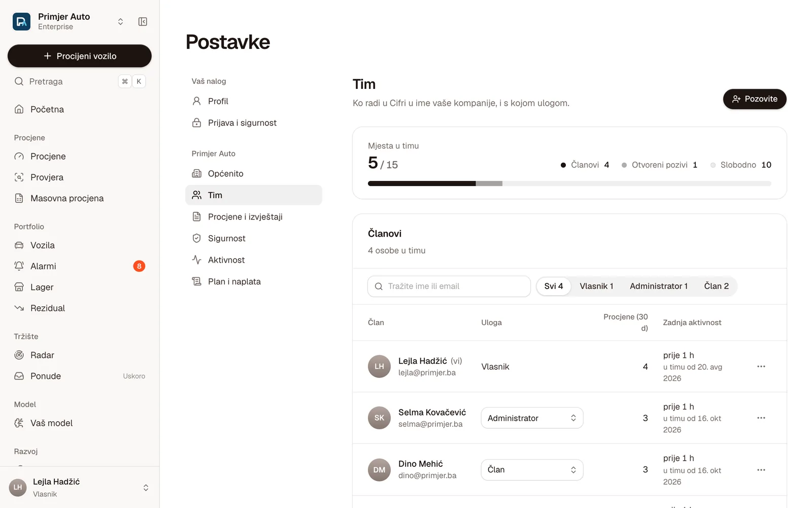Click the Otvoreni pozivi legend entry
The image size is (812, 508).
point(659,165)
